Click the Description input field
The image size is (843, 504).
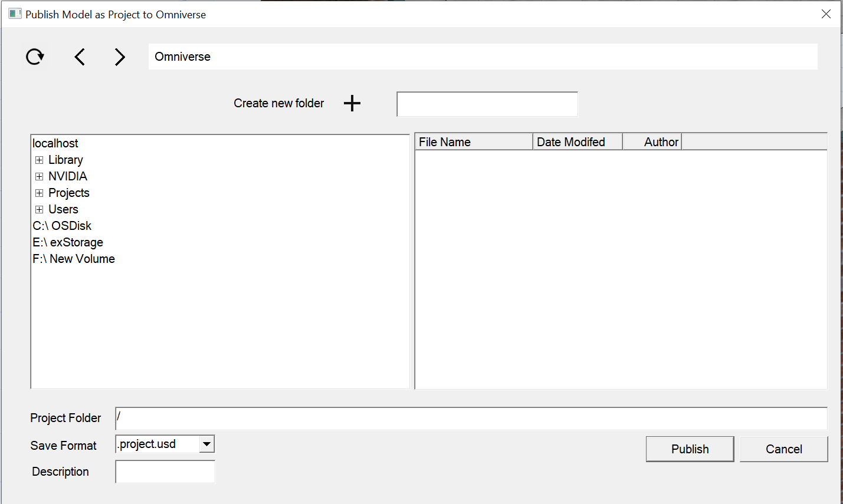[165, 472]
